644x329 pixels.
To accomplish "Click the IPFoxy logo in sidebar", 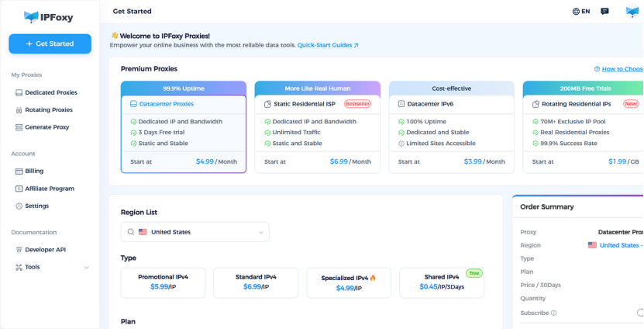I will [49, 16].
